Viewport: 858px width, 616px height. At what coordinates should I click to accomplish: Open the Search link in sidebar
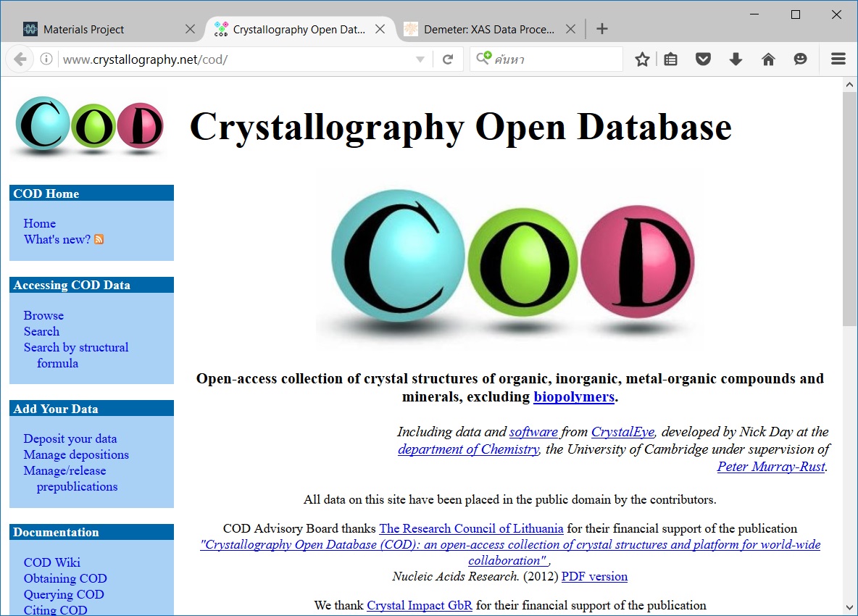(41, 331)
